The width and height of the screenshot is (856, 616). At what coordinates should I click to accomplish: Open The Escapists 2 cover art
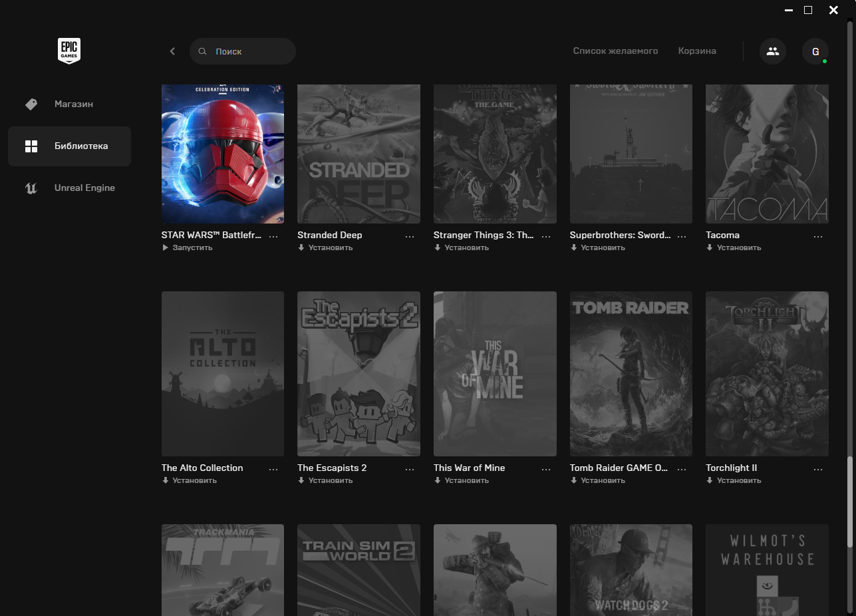point(358,374)
